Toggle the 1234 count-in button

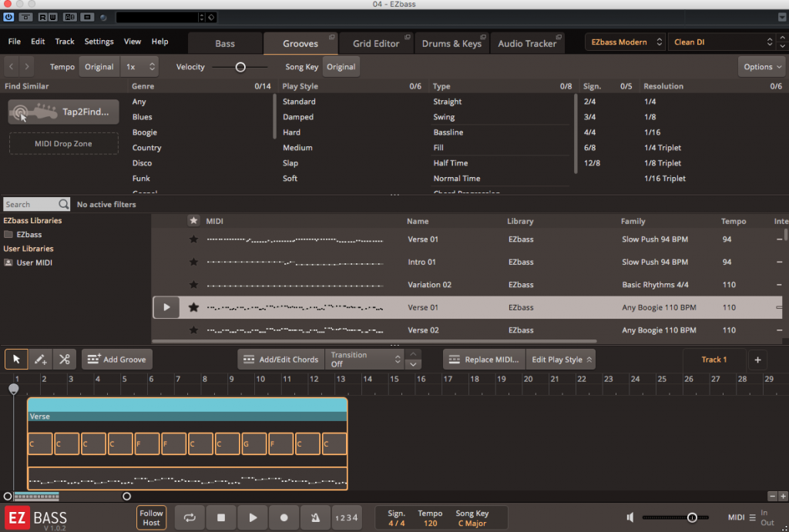coord(346,517)
